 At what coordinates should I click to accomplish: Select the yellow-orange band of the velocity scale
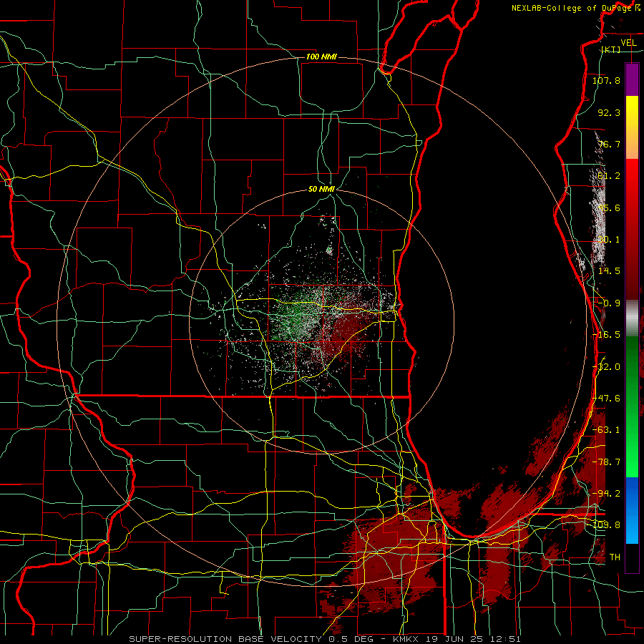point(632,127)
